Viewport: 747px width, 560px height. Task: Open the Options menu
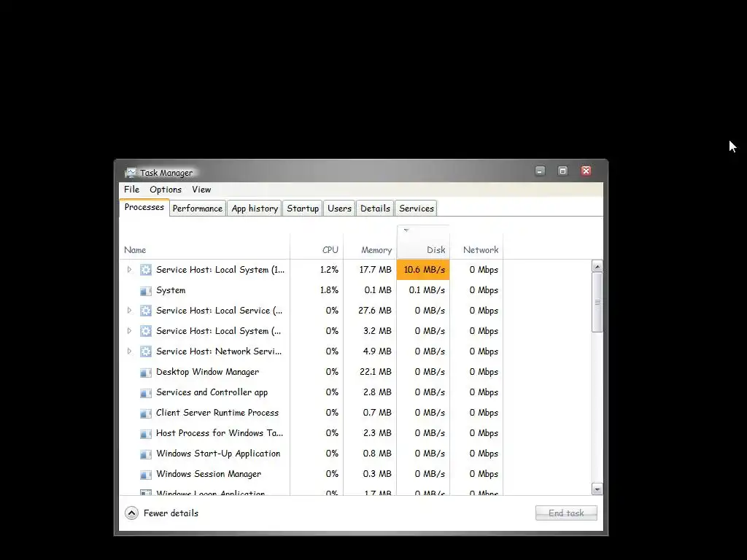click(x=166, y=190)
